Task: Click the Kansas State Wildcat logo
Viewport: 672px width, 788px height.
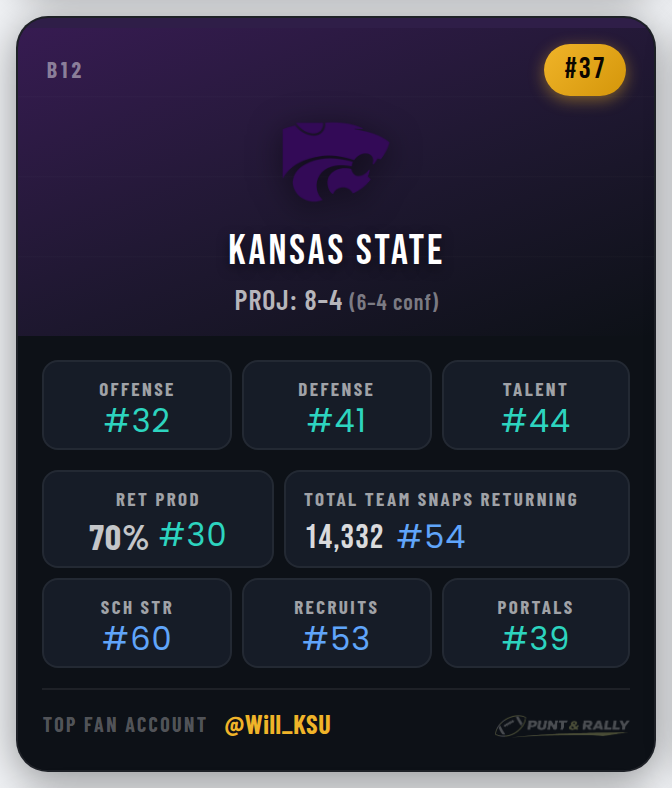Action: point(335,161)
